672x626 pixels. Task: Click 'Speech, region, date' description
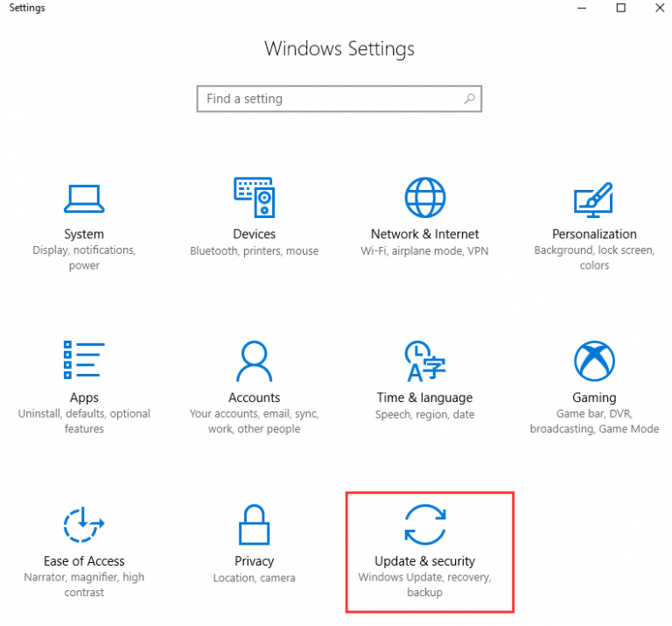(424, 415)
